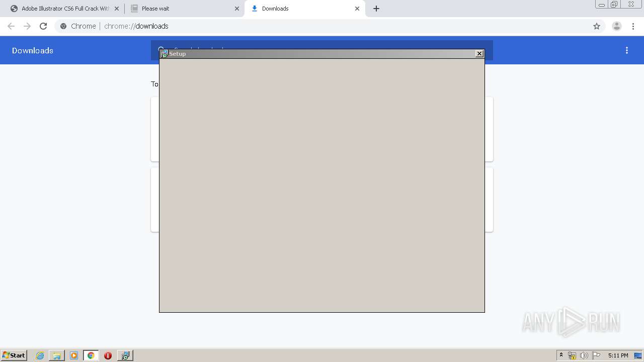Image resolution: width=644 pixels, height=362 pixels.
Task: Open Downloads page more actions menu
Action: [x=627, y=50]
